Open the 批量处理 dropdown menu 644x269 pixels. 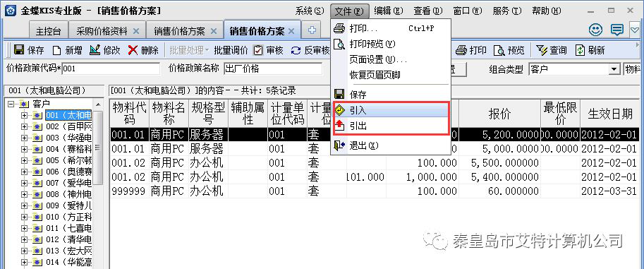click(x=189, y=50)
